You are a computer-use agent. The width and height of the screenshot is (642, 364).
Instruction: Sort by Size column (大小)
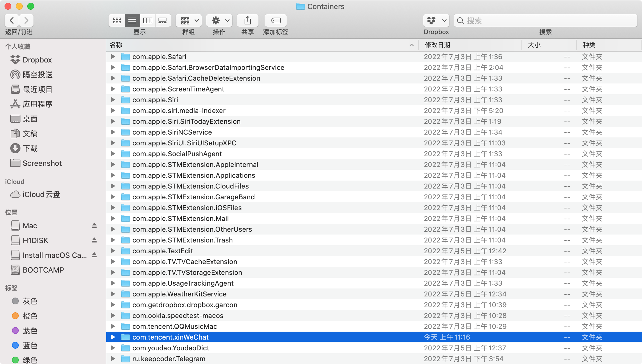click(x=549, y=45)
